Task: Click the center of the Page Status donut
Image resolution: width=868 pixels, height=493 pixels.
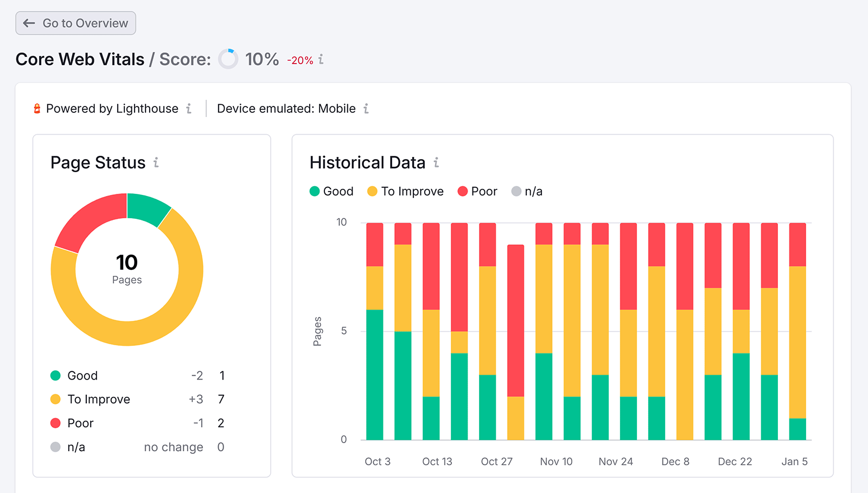Action: tap(127, 269)
